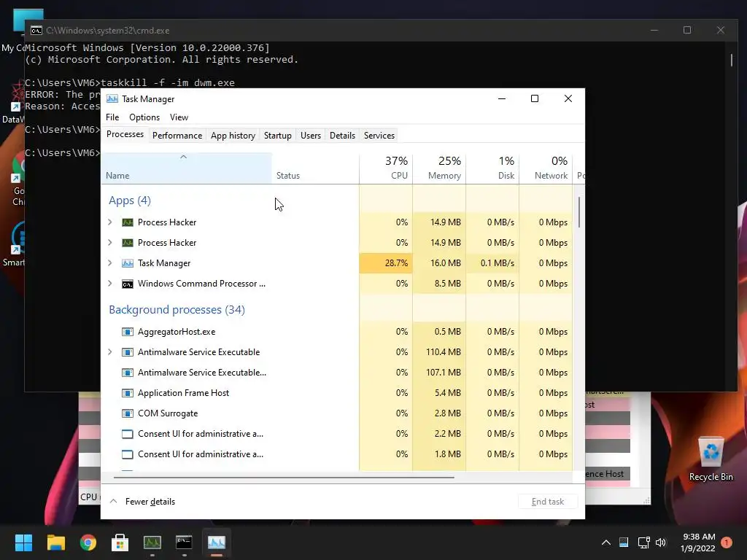747x560 pixels.
Task: Switch to the Users tab
Action: pyautogui.click(x=311, y=136)
